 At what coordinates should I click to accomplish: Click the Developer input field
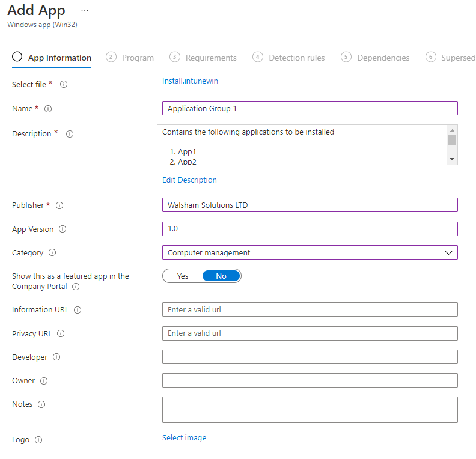[310, 357]
